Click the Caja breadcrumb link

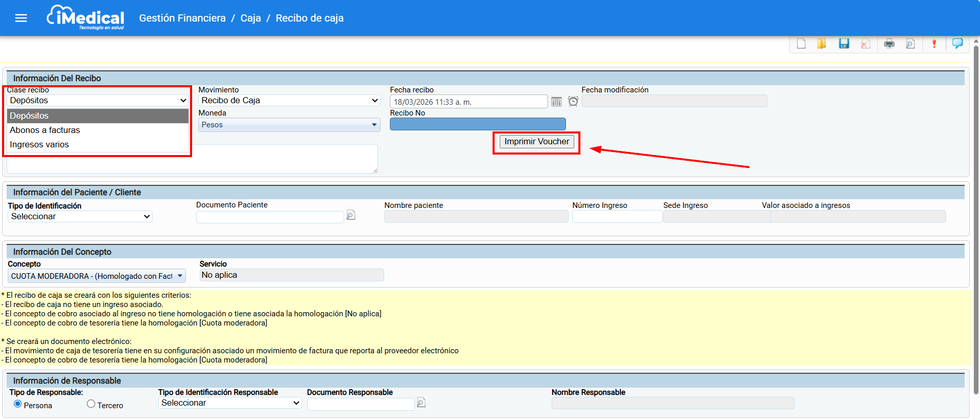pos(251,18)
